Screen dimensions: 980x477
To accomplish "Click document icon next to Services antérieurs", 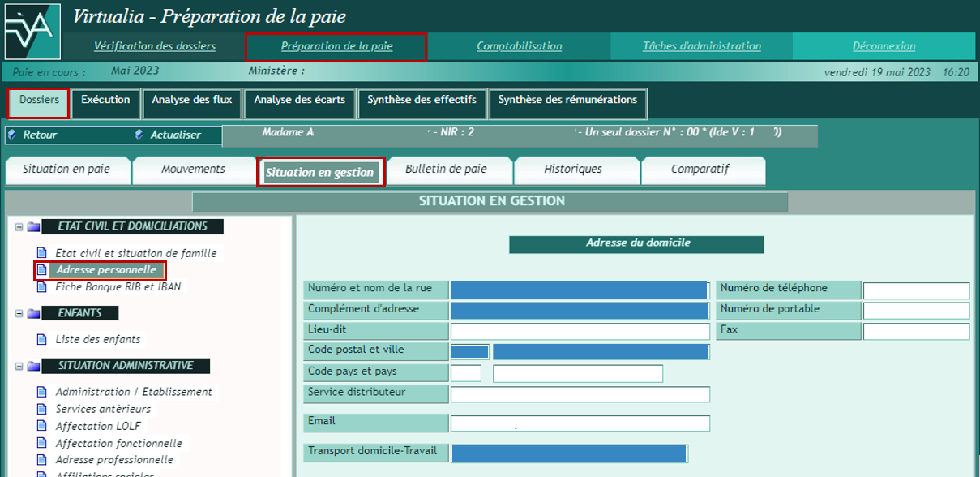I will [42, 409].
